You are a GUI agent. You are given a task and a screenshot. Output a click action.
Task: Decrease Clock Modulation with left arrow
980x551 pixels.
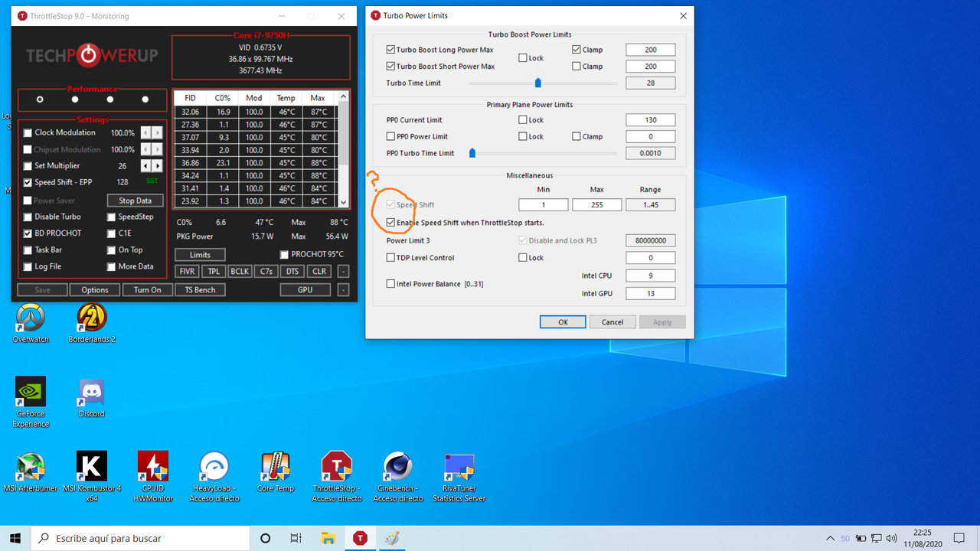(146, 133)
